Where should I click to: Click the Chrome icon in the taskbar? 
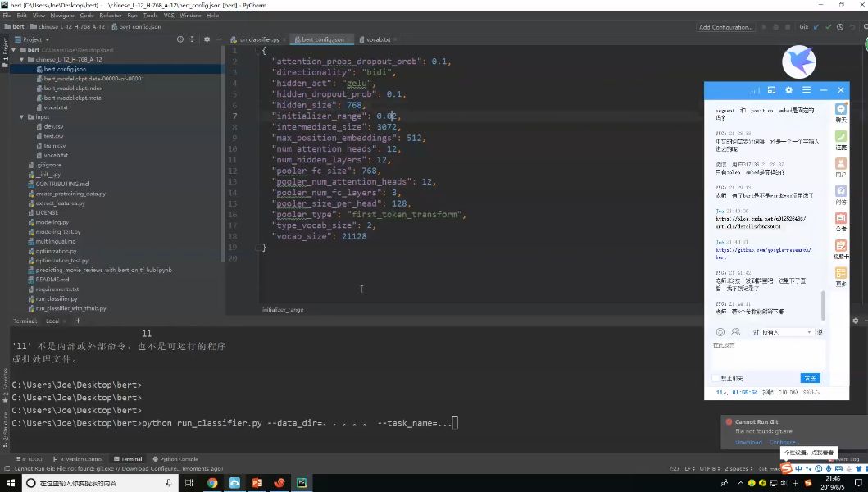tap(212, 483)
